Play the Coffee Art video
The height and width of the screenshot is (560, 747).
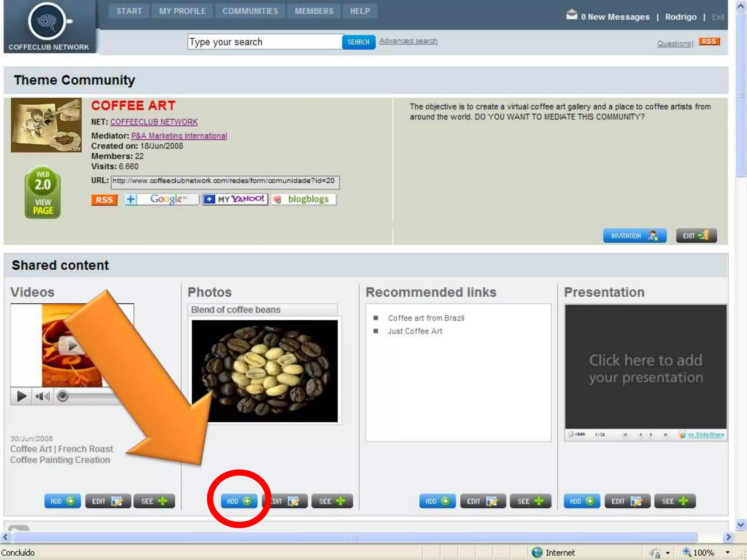click(22, 396)
